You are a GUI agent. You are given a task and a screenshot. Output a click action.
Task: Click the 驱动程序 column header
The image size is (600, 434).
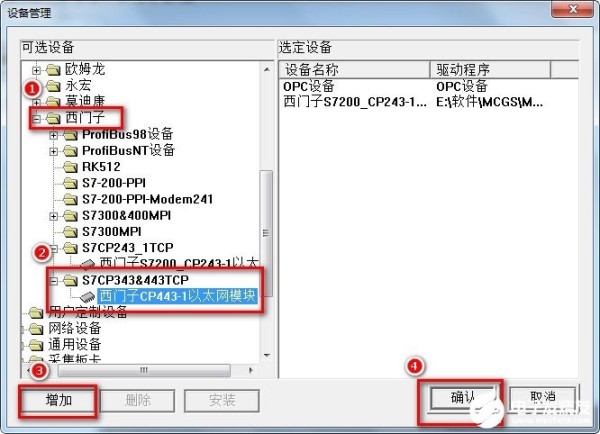(x=491, y=70)
